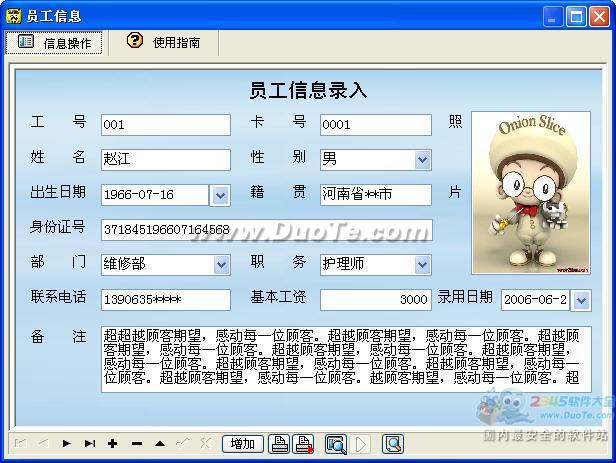Click the 出生日期 date text 1966-07-16
Viewport: 616px width, 463px height.
tap(155, 195)
